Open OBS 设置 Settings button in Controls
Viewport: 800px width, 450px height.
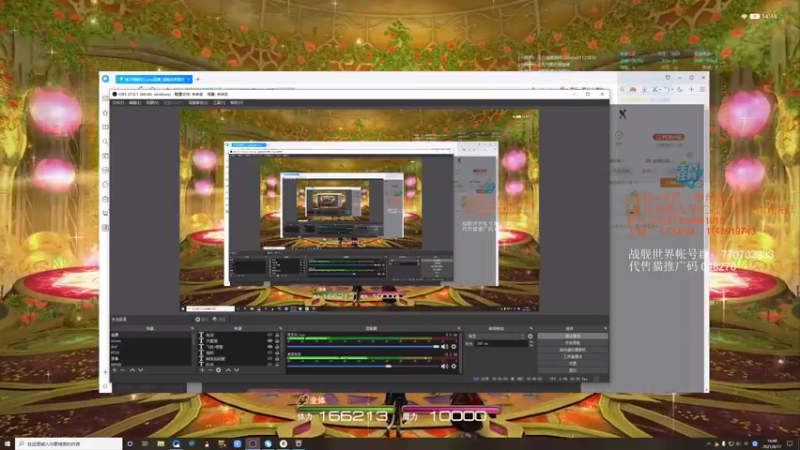coord(573,363)
